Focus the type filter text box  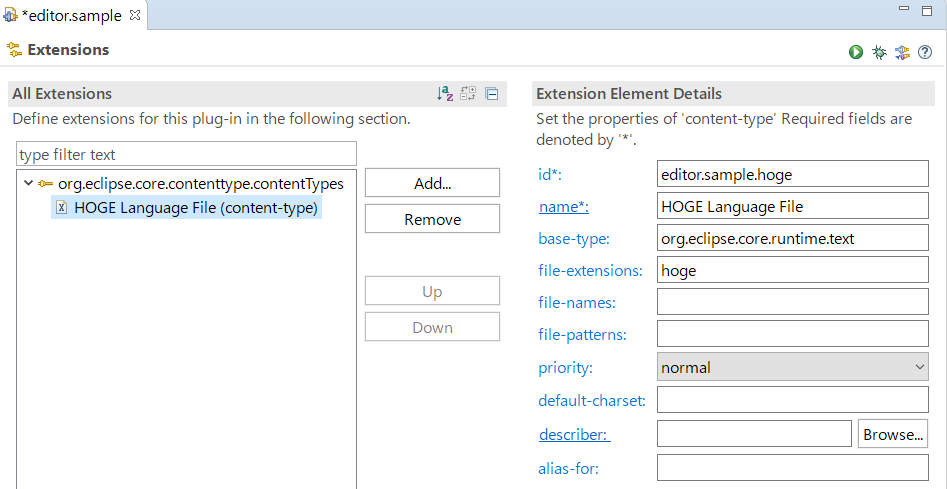pyautogui.click(x=186, y=155)
